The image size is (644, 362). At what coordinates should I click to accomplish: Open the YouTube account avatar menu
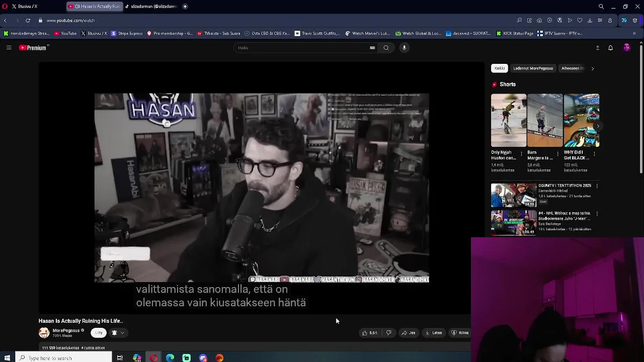(x=626, y=48)
